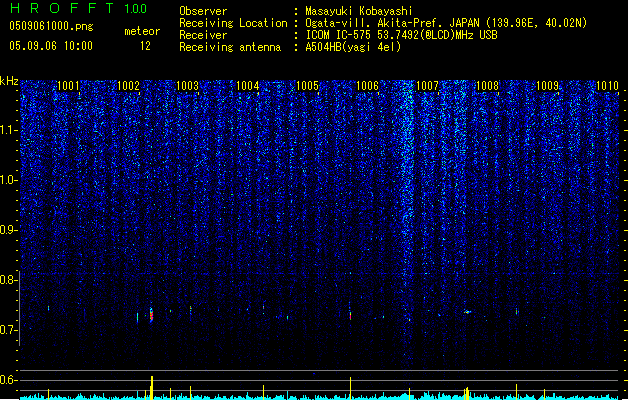Click the date 05.09.06 10:00
This screenshot has height=400, width=629.
51,46
